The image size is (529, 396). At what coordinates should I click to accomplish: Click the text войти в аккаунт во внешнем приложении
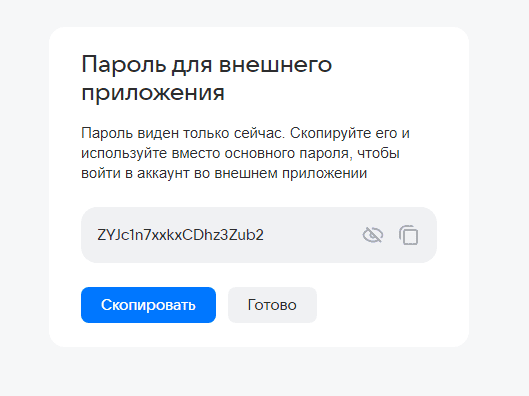224,173
